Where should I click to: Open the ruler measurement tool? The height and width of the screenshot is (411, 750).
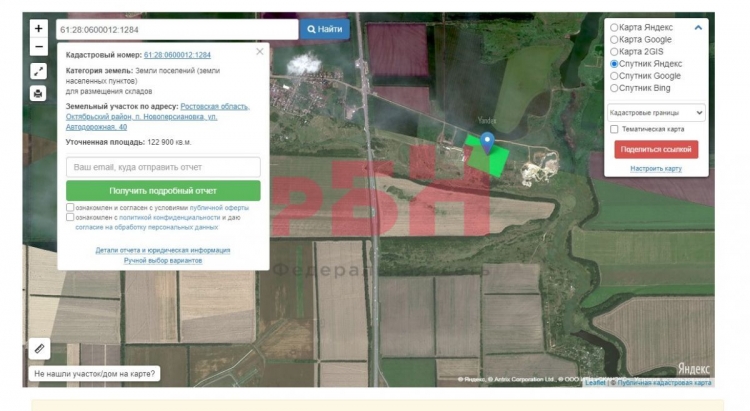[x=39, y=348]
